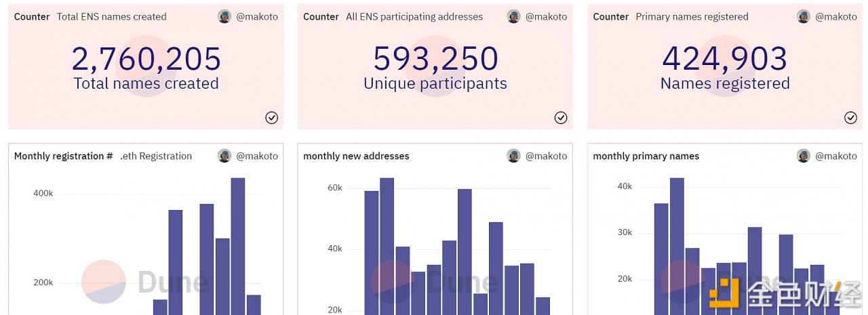Open the monthly new addresses chart title
Image resolution: width=868 pixels, height=315 pixels.
[x=356, y=156]
